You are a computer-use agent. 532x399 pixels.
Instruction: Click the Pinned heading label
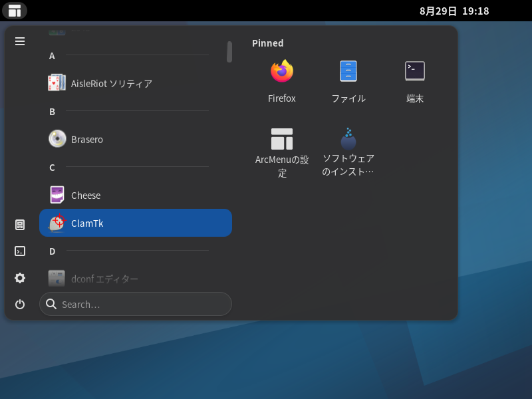[268, 43]
